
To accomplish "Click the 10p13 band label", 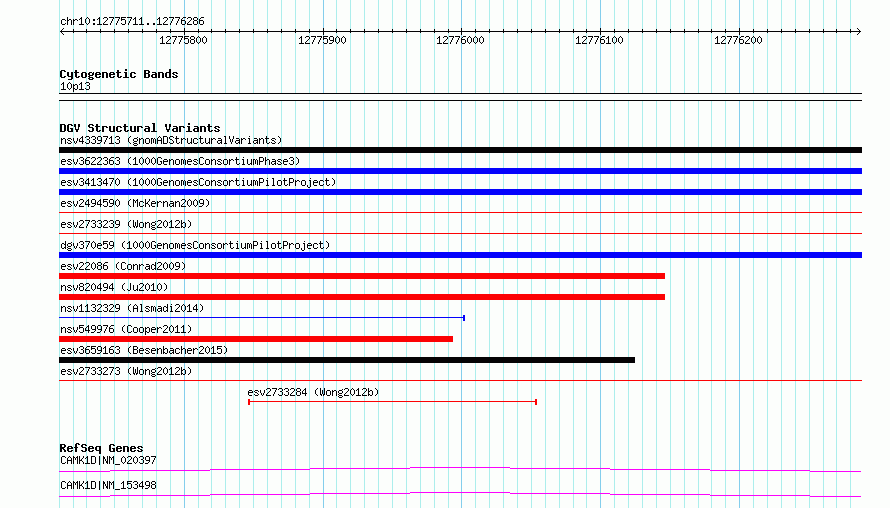I will pos(75,86).
